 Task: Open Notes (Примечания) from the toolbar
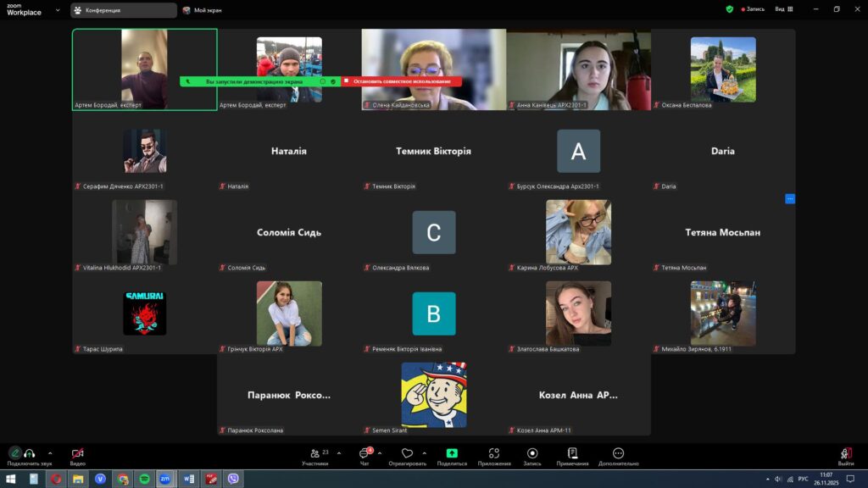572,454
